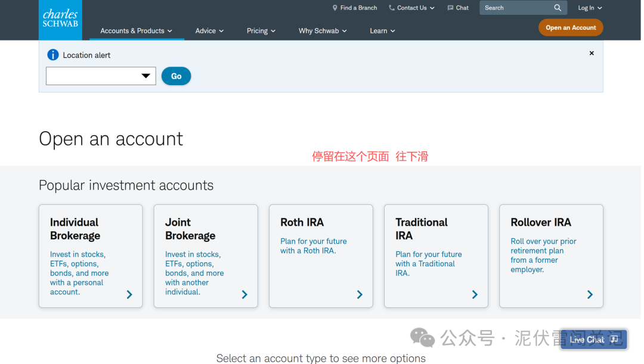644x364 pixels.
Task: Click the Chat speech bubble icon
Action: [450, 8]
